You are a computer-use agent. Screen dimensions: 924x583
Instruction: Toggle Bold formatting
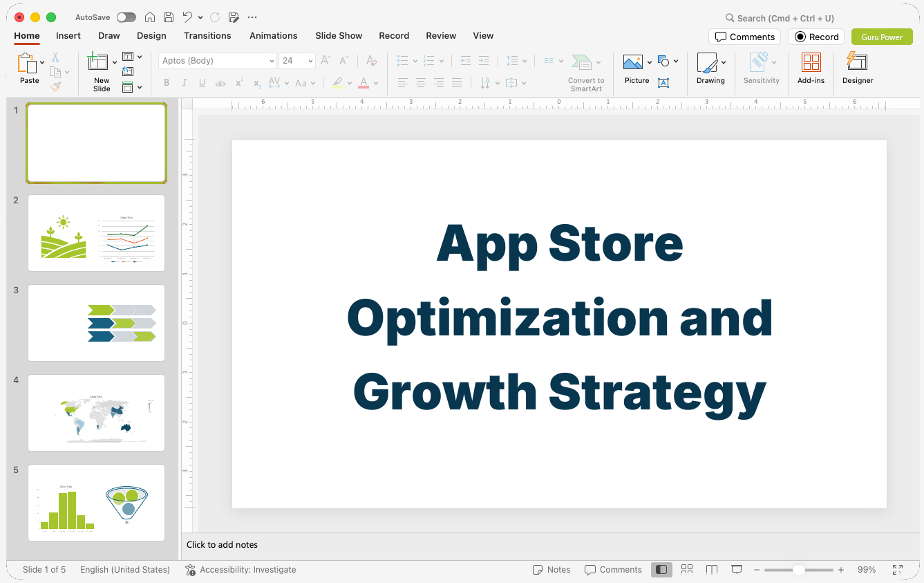point(167,83)
